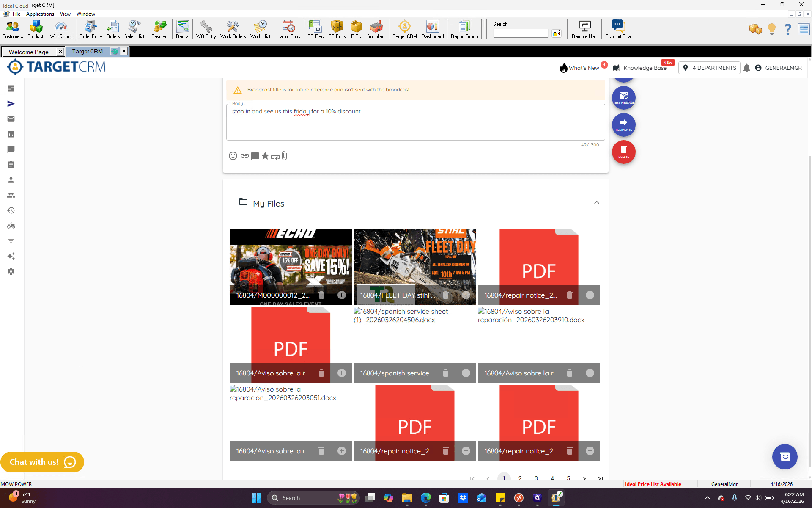
Task: Click the Recipients round button
Action: tap(623, 125)
